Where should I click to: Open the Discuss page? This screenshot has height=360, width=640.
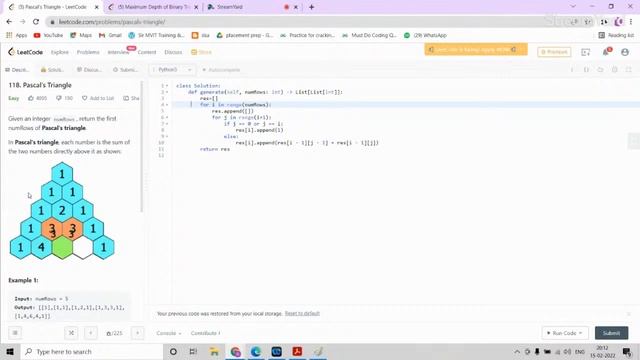(x=173, y=52)
